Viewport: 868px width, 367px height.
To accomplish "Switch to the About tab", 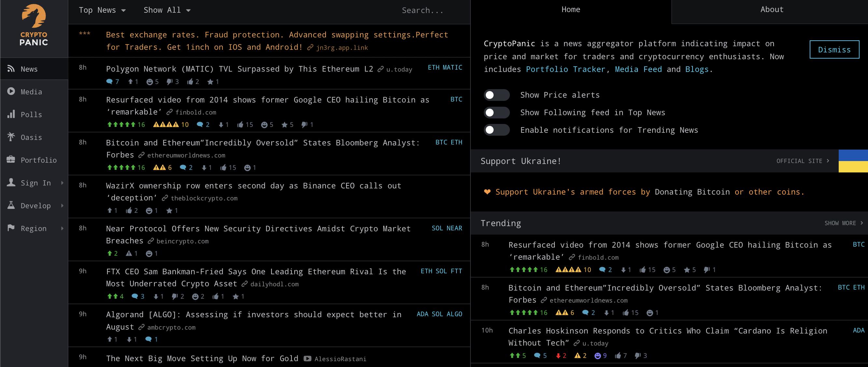I will (772, 10).
